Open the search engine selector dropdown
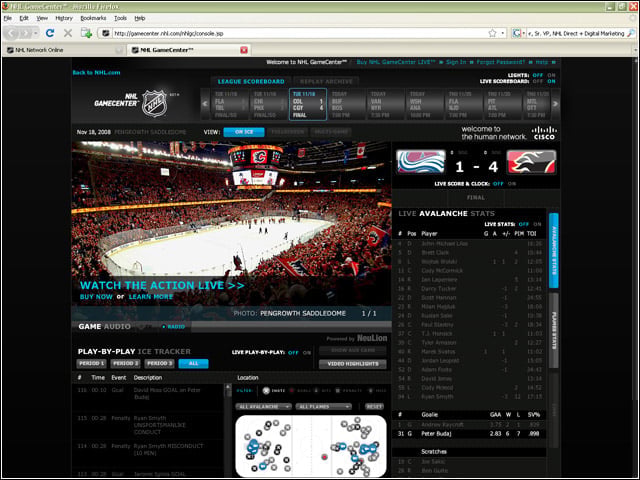Image resolution: width=640 pixels, height=480 pixels. (518, 33)
